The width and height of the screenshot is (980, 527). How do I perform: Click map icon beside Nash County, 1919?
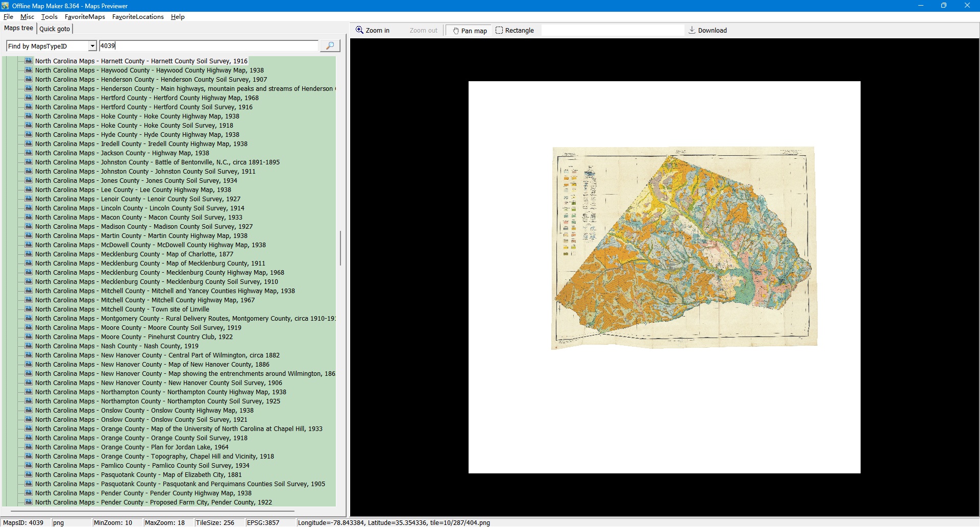click(29, 346)
